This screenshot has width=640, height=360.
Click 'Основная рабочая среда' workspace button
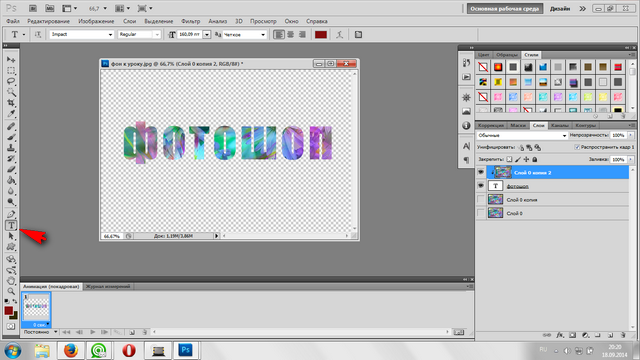(505, 9)
